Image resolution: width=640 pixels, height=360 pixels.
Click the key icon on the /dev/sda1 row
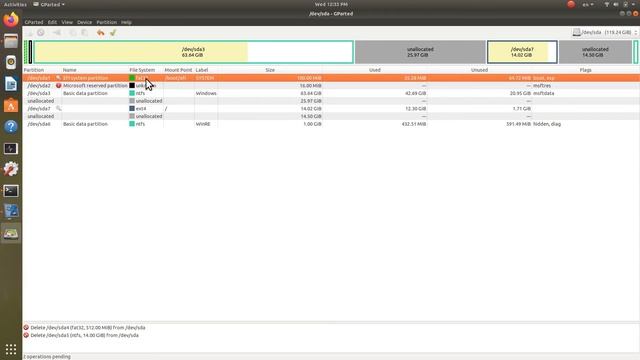point(58,78)
